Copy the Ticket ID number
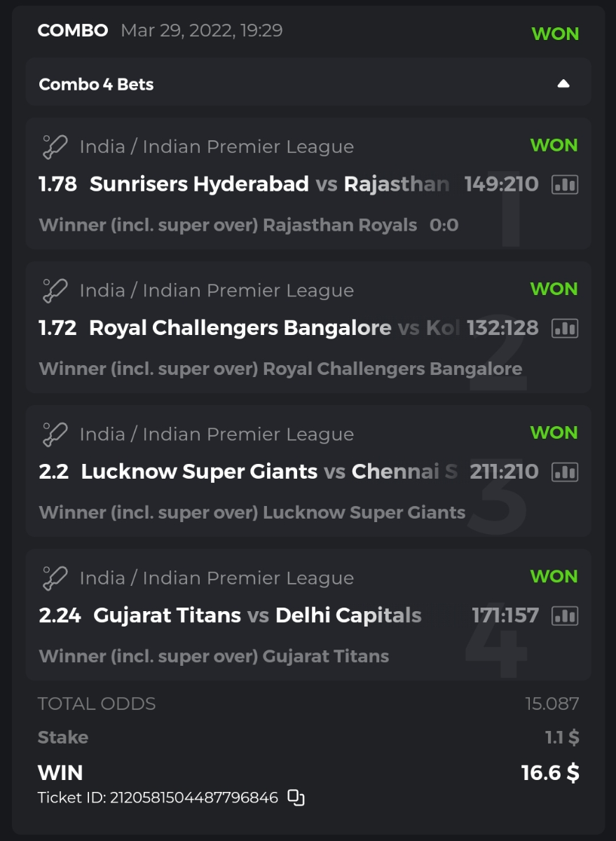Viewport: 616px width, 841px height. 296,798
